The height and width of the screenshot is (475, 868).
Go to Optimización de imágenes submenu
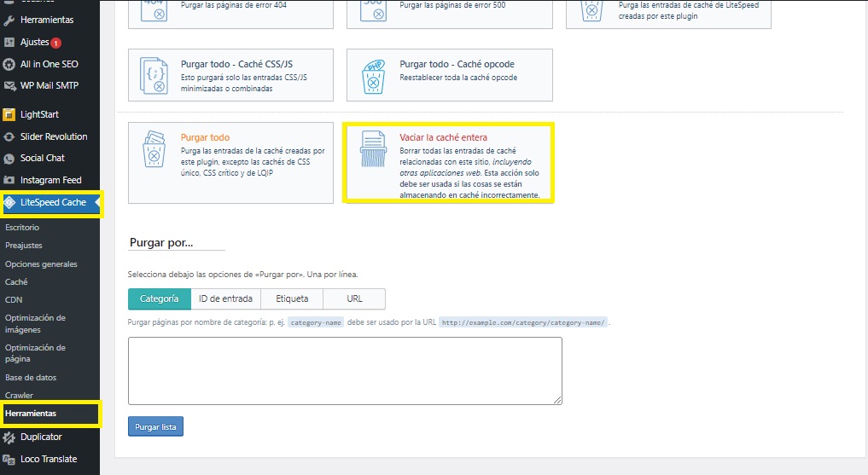(x=35, y=323)
